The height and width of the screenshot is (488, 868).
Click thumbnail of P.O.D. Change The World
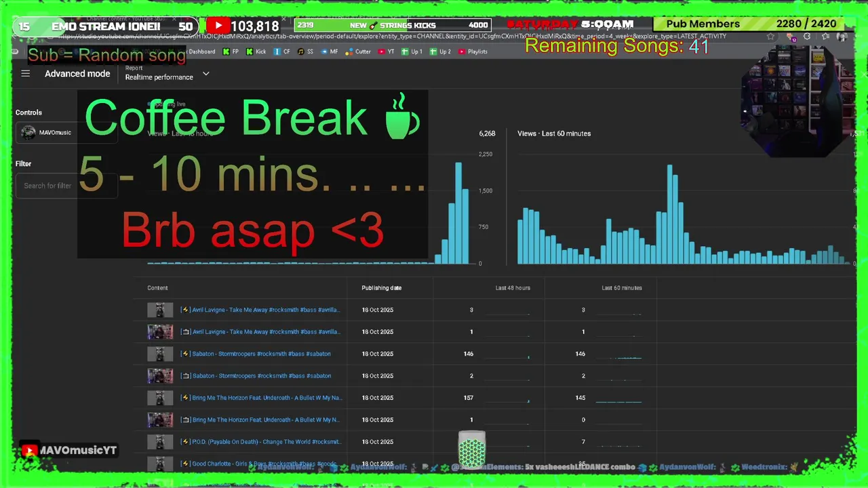(160, 442)
